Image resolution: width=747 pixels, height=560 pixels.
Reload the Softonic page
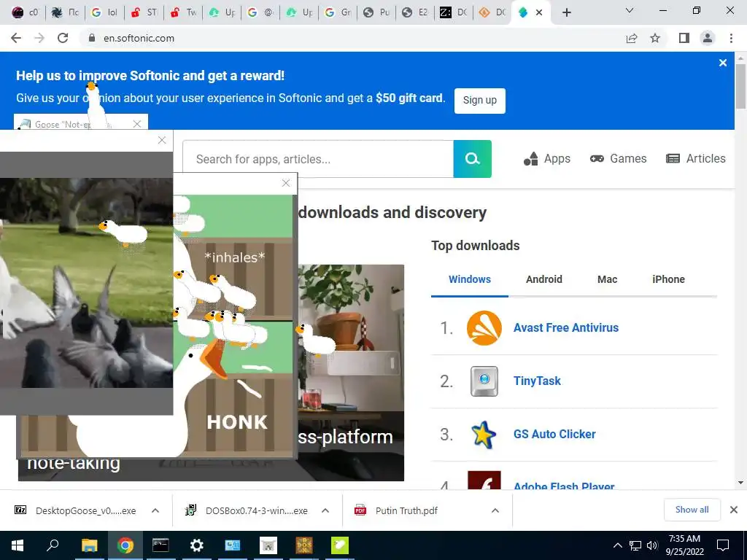click(63, 38)
